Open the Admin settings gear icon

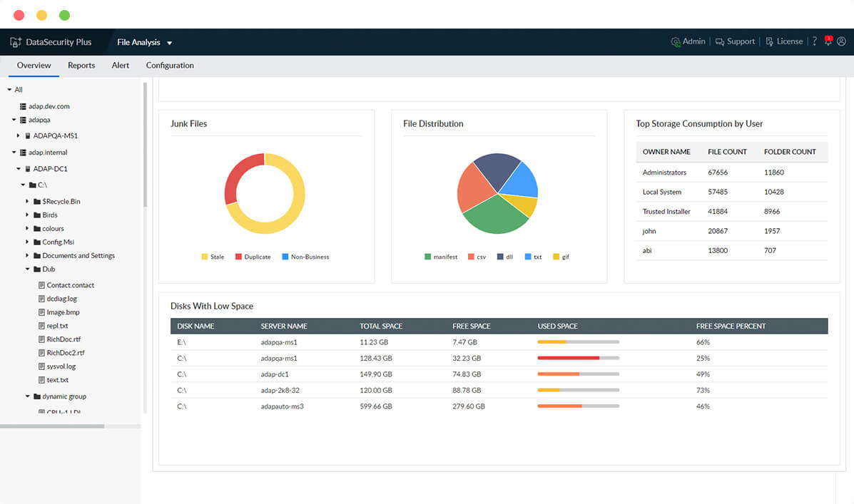(x=675, y=41)
